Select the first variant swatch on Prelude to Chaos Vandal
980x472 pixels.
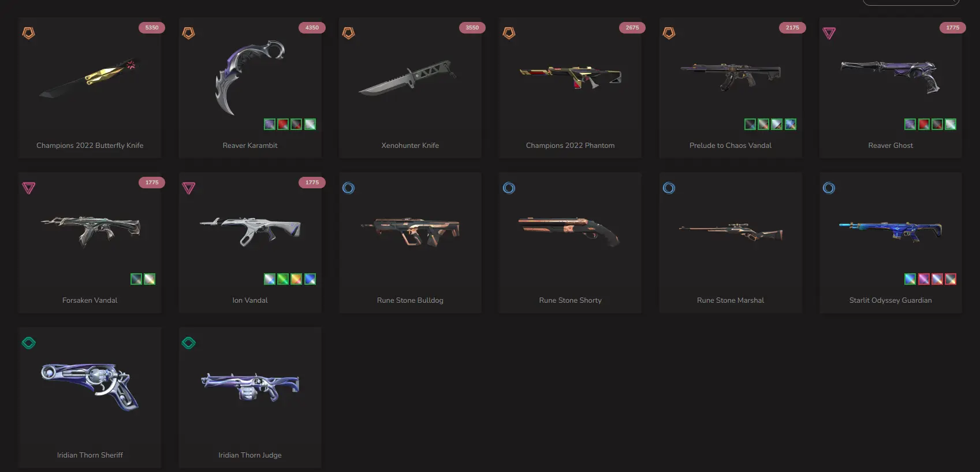[x=750, y=124]
